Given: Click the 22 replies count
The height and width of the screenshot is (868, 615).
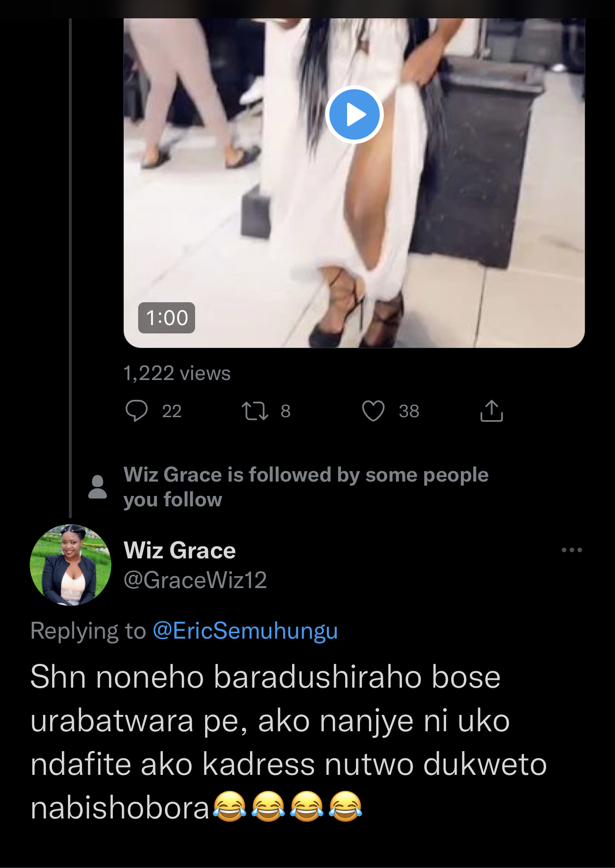Looking at the screenshot, I should point(172,411).
